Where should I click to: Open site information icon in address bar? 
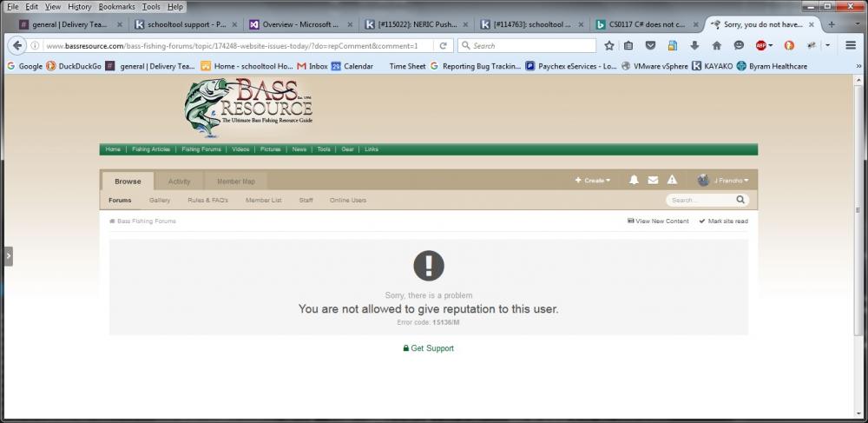pyautogui.click(x=35, y=46)
